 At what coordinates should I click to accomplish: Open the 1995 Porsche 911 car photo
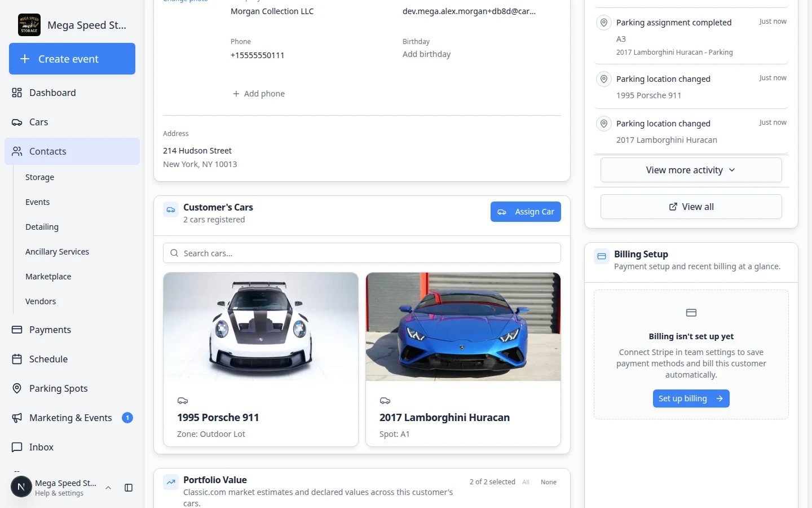click(261, 327)
